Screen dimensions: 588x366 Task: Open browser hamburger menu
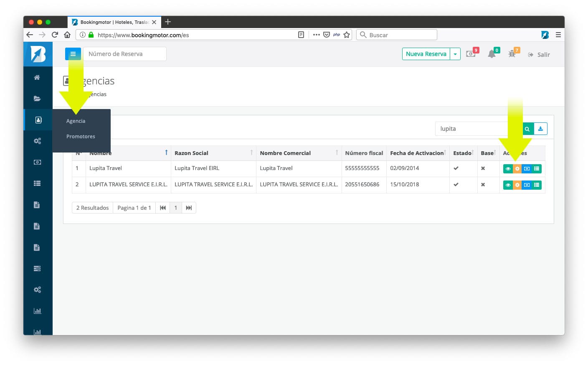pyautogui.click(x=558, y=35)
